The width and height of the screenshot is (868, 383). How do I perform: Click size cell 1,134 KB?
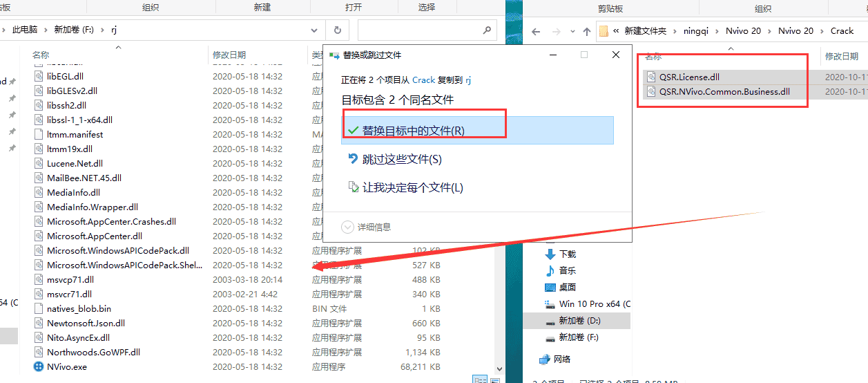(x=422, y=352)
